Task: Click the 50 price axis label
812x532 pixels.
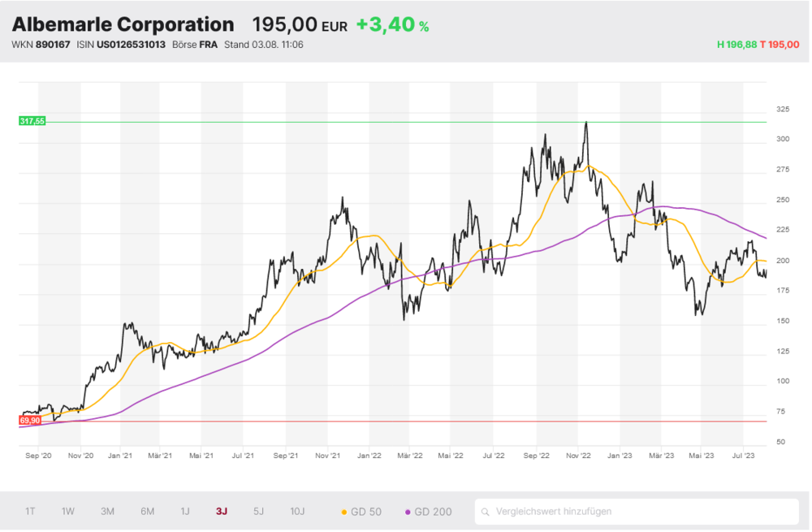Action: [x=780, y=442]
